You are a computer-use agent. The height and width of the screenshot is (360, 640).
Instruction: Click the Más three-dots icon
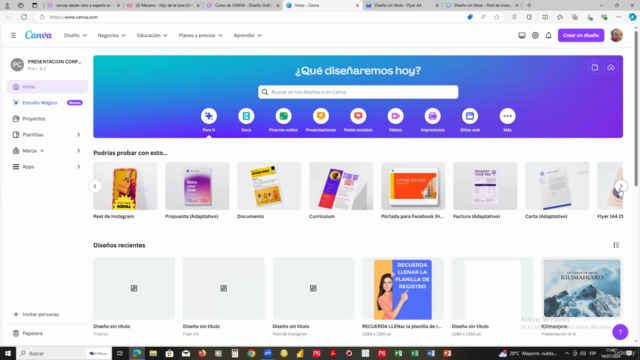tap(507, 116)
